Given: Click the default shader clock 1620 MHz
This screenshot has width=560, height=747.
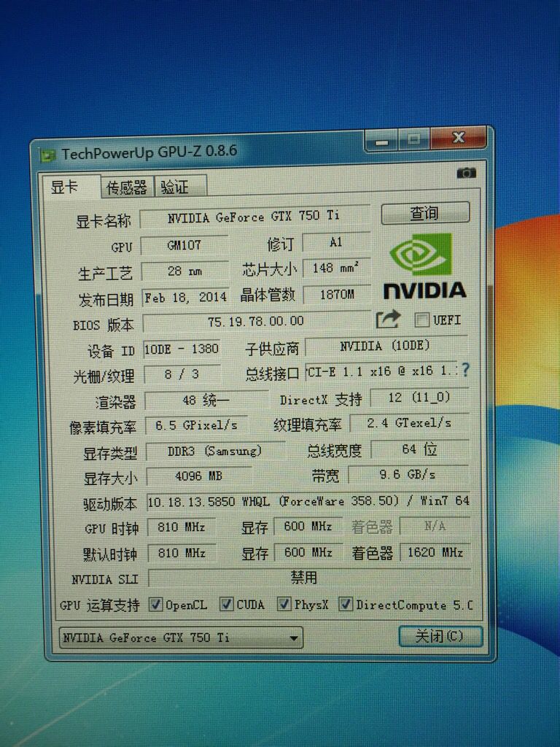Looking at the screenshot, I should tap(435, 553).
